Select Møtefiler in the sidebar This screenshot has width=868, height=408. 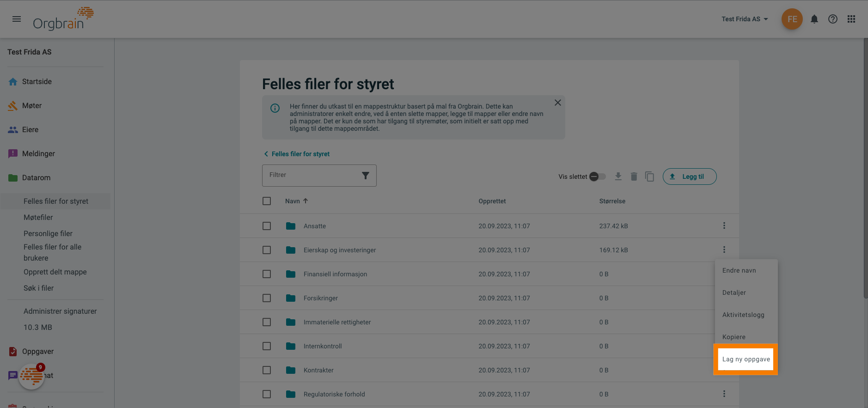tap(38, 217)
